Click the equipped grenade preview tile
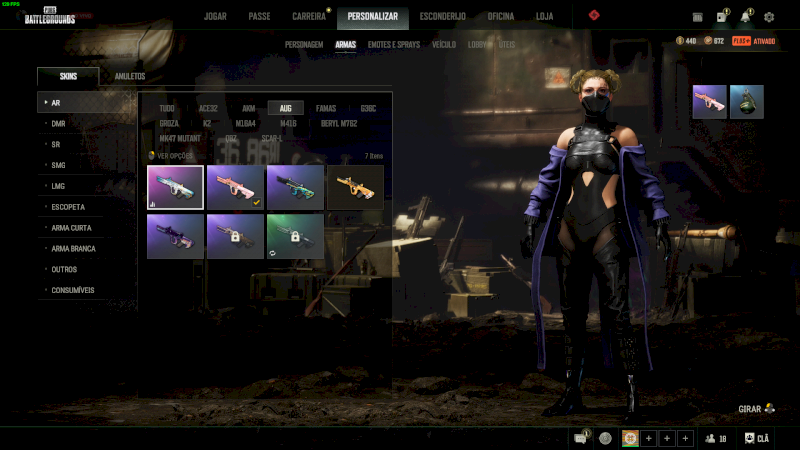 [x=747, y=102]
